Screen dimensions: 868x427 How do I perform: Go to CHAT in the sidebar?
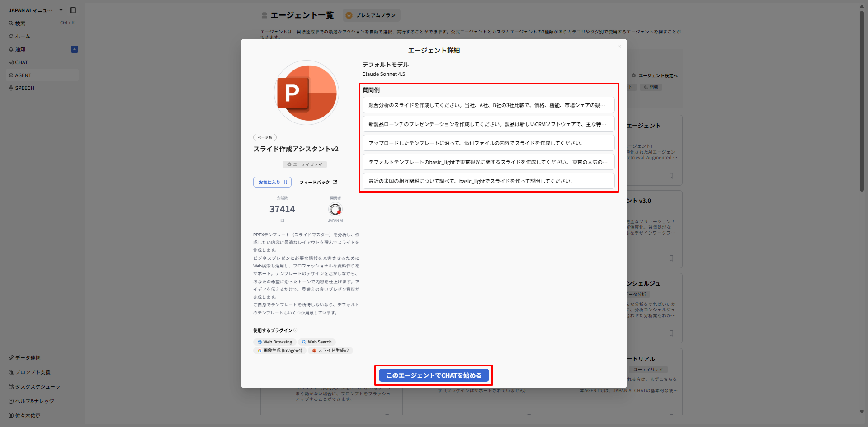click(x=21, y=62)
